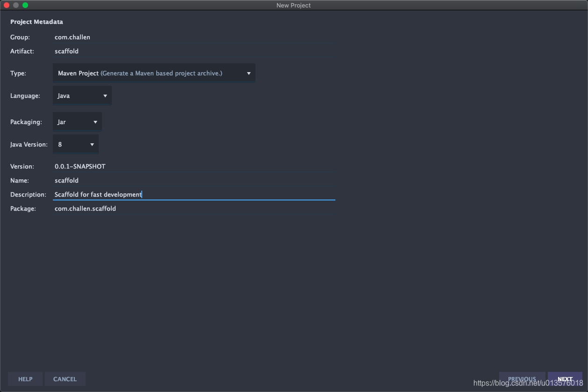This screenshot has height=392, width=588.
Task: Click the CANCEL button
Action: tap(65, 379)
